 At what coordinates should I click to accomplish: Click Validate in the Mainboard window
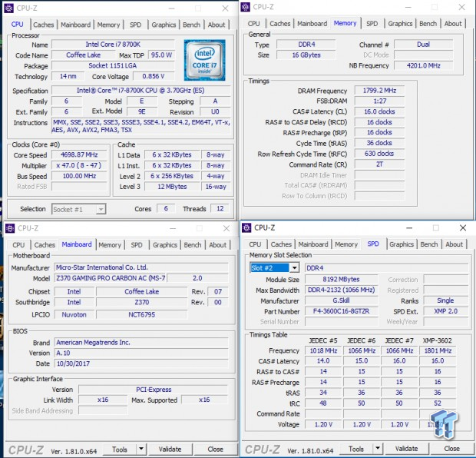coord(170,449)
